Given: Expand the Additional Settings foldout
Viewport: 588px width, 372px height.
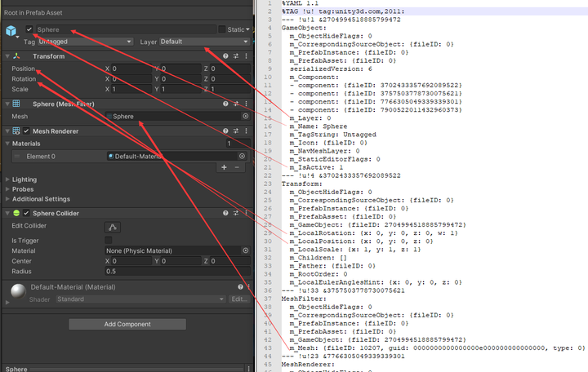Looking at the screenshot, I should [x=40, y=199].
